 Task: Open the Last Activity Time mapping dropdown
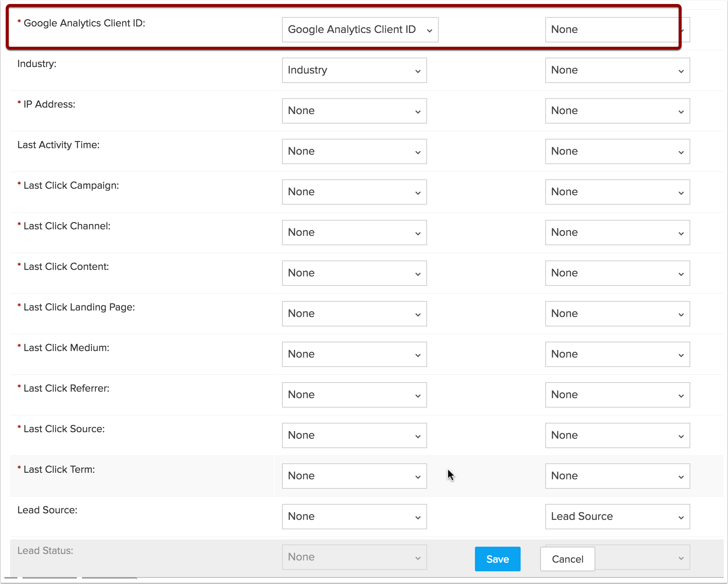(x=354, y=151)
